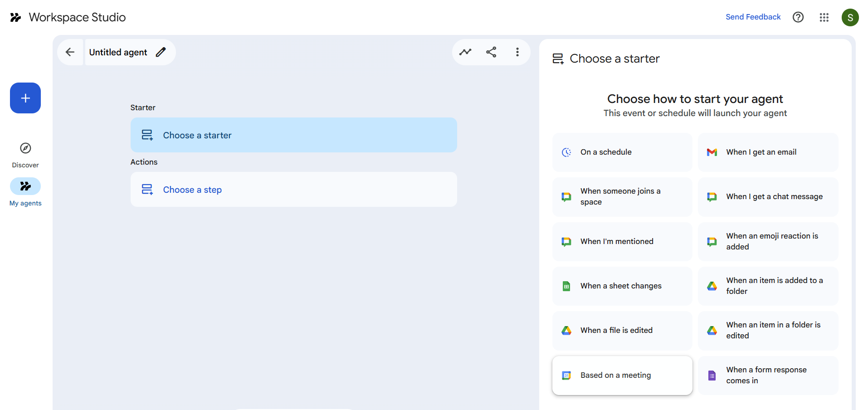Image resolution: width=868 pixels, height=410 pixels.
Task: Choose the When I get an email starter
Action: [x=768, y=152]
